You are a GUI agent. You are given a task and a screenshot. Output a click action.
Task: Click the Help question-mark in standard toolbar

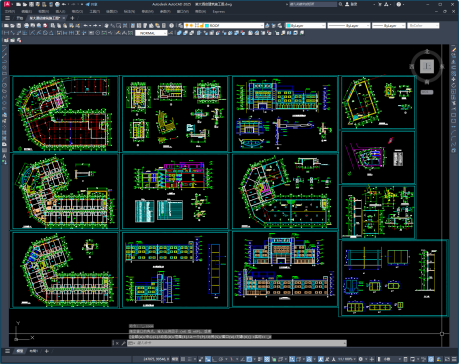click(x=171, y=25)
